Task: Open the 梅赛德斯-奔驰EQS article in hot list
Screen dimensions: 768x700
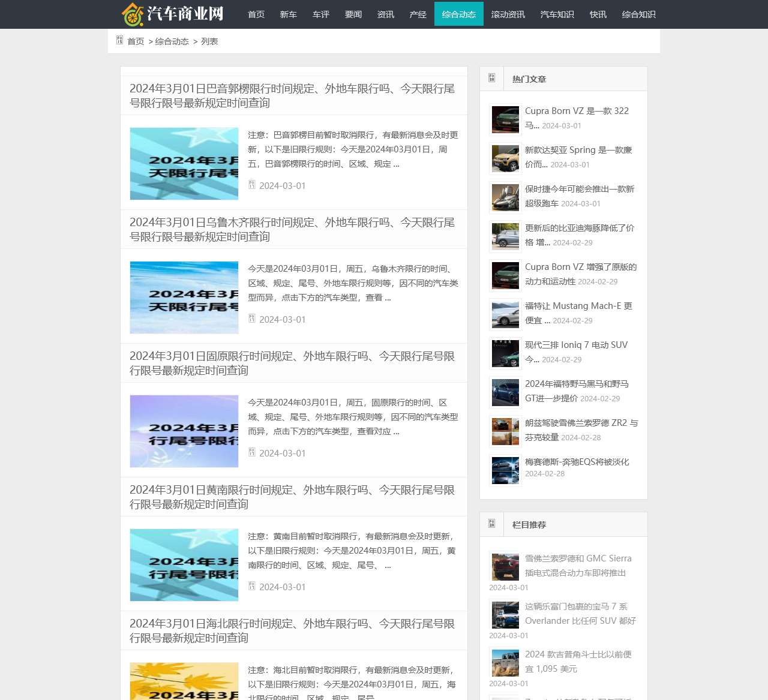Action: [x=577, y=462]
